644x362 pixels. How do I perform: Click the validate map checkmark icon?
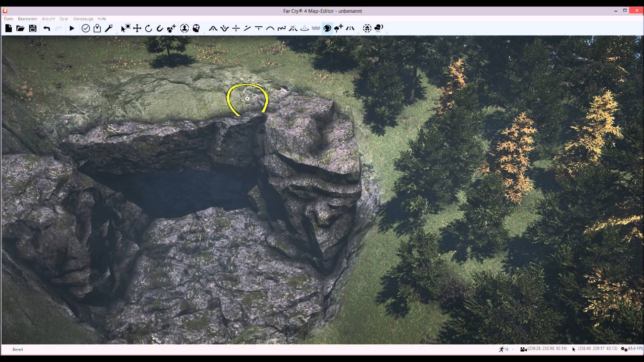click(86, 28)
